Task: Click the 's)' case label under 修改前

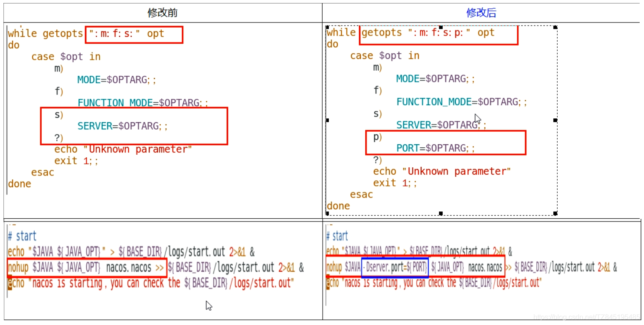Action: coord(59,115)
